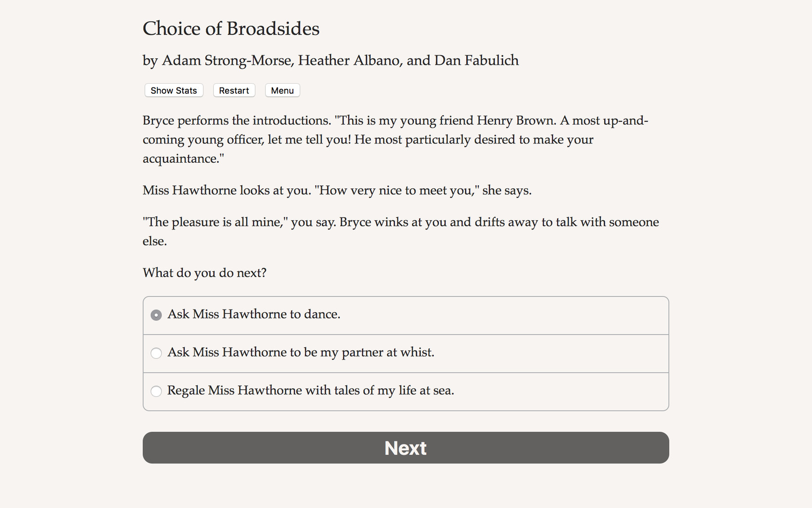Click the "What do you do next?" prompt

204,273
